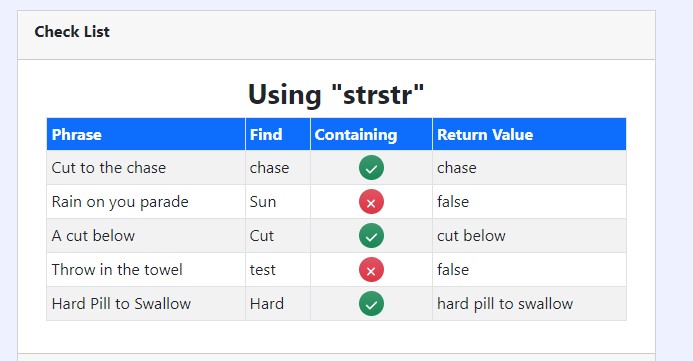The height and width of the screenshot is (361, 693).
Task: Click the Using "strstr" heading
Action: point(336,95)
